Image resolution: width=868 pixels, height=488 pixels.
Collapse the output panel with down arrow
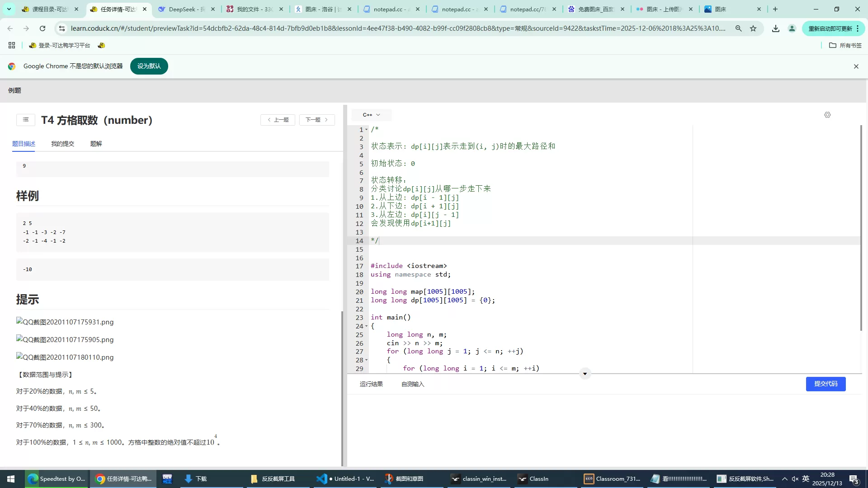pyautogui.click(x=585, y=374)
